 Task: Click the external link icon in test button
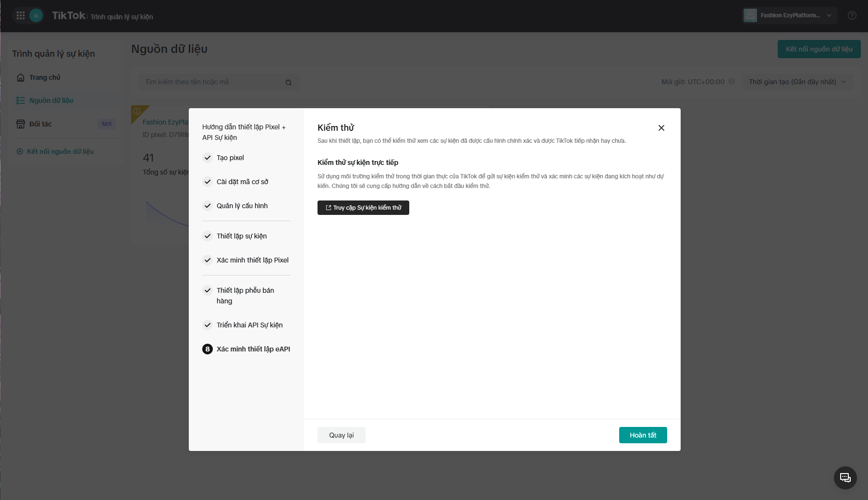tap(329, 208)
